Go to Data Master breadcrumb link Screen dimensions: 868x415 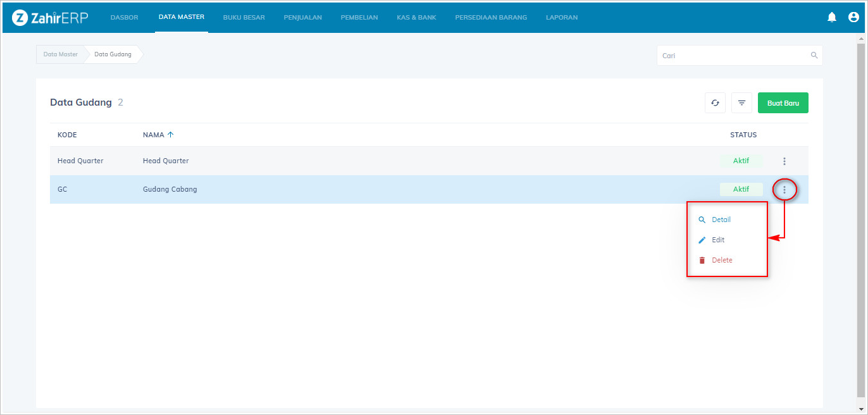60,54
